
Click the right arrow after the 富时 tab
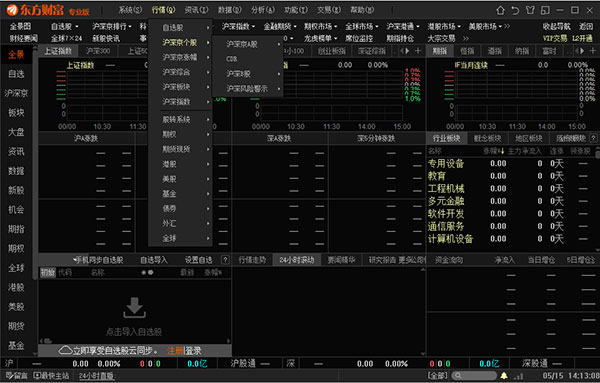(x=582, y=51)
